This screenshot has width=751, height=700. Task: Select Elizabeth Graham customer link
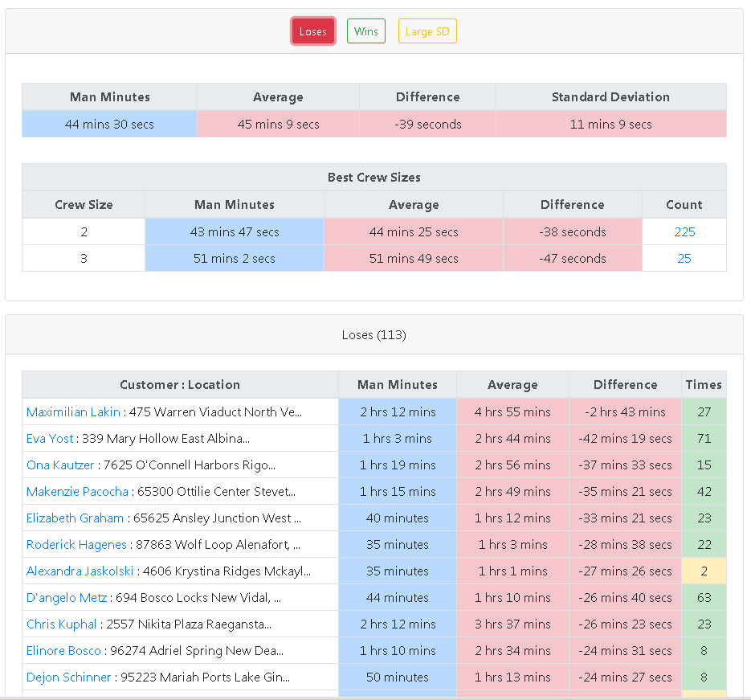tap(75, 518)
